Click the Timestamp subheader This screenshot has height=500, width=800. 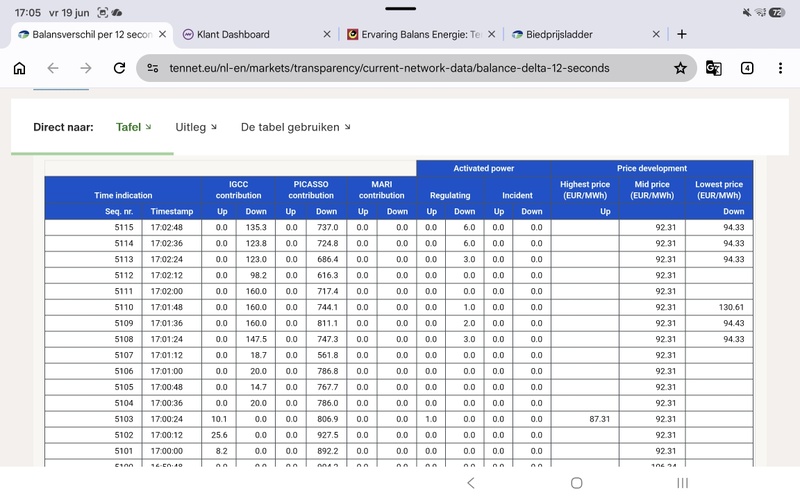(172, 211)
